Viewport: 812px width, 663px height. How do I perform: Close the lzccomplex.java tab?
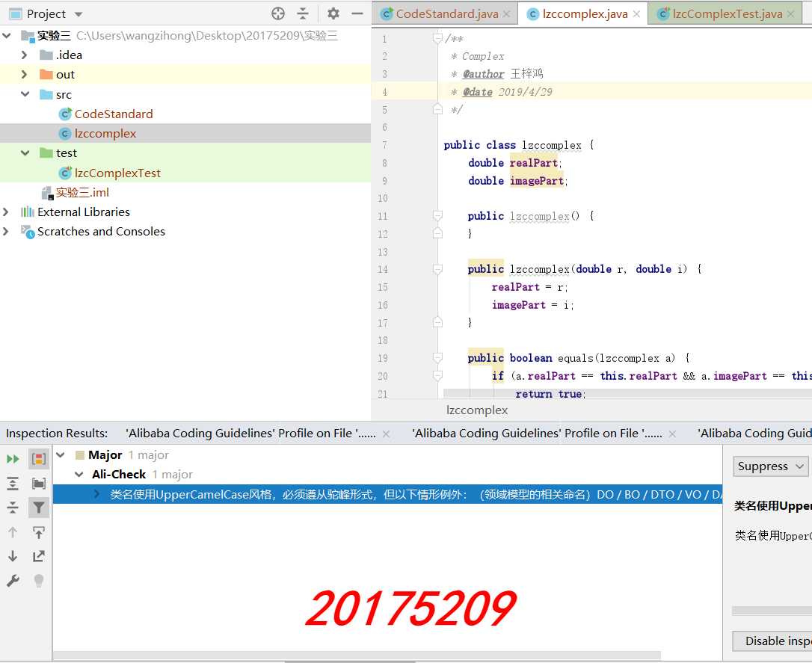(636, 14)
